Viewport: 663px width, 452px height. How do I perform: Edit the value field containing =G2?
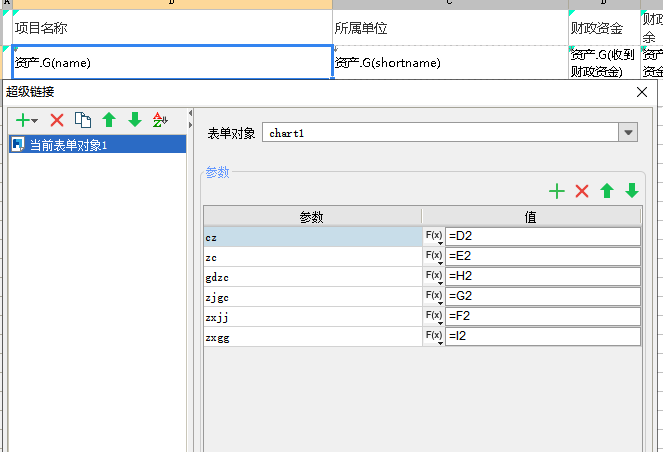click(x=543, y=296)
